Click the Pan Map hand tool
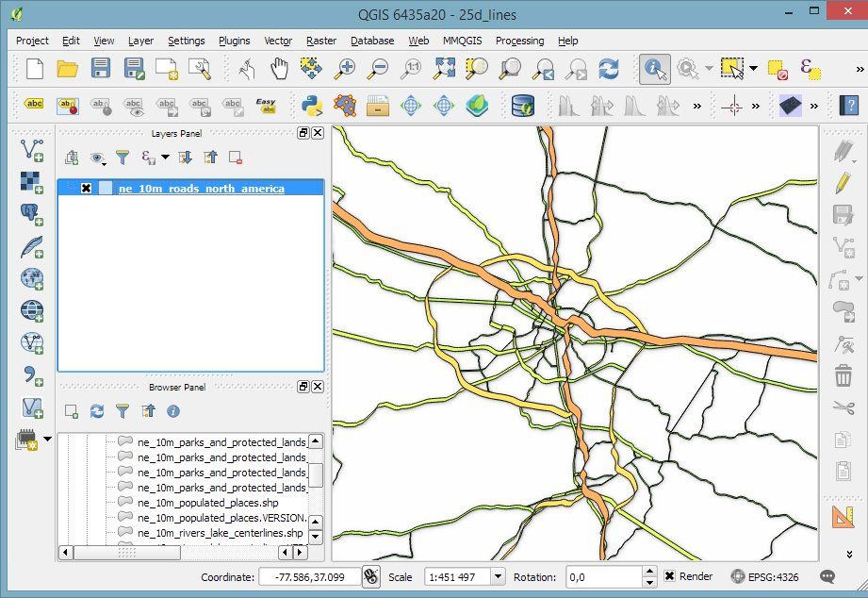 [279, 69]
